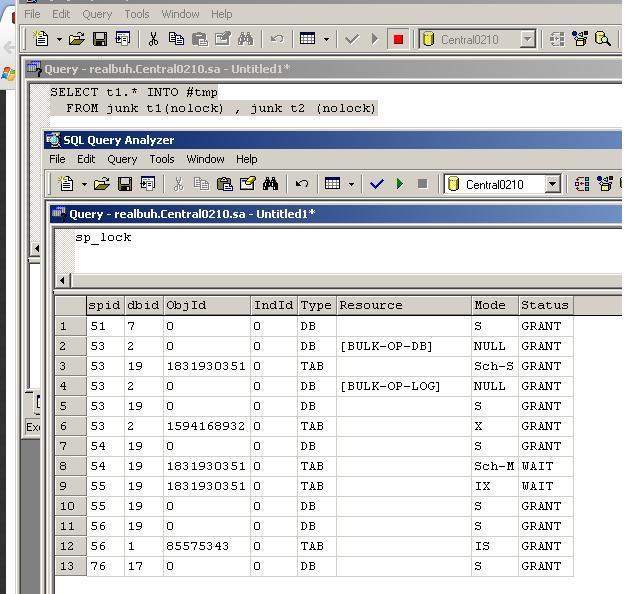The width and height of the screenshot is (634, 594).
Task: Open Help menu in inner window
Action: [246, 159]
